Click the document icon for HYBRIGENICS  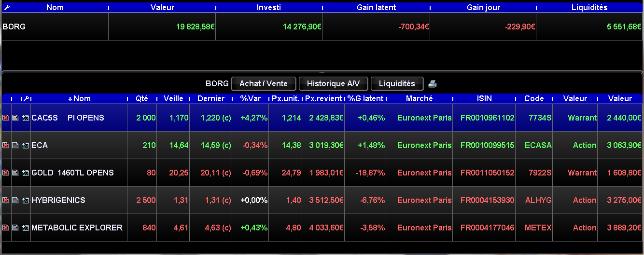click(x=15, y=201)
